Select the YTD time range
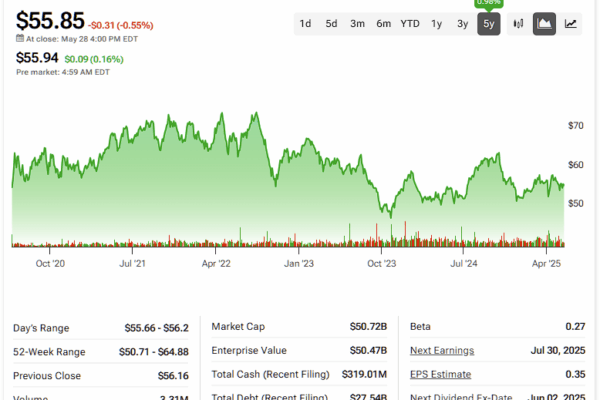The image size is (600, 400). tap(410, 24)
